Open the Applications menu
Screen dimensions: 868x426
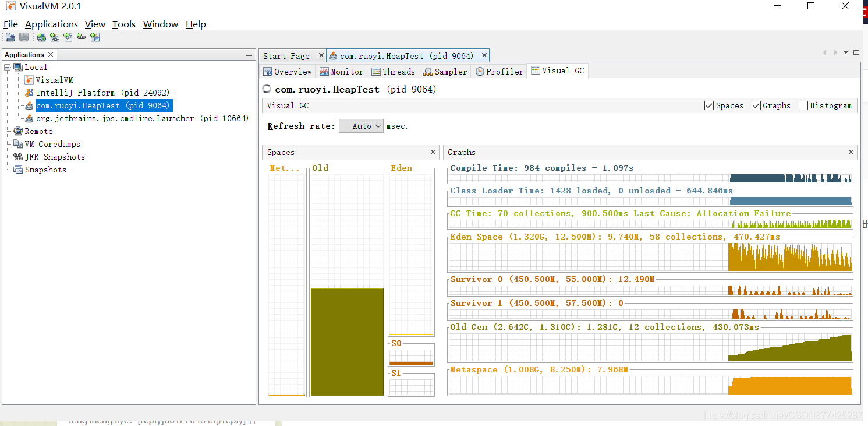tap(51, 24)
